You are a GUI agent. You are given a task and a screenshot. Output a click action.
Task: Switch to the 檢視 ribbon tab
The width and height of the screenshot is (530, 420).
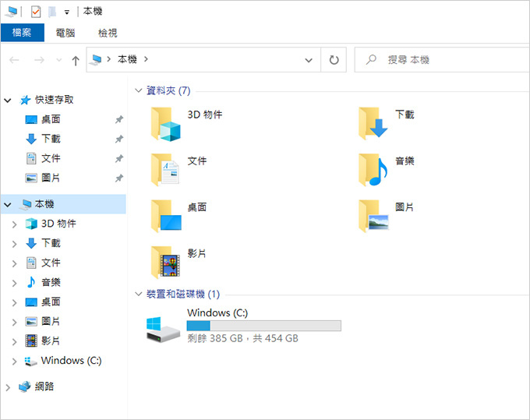point(108,33)
